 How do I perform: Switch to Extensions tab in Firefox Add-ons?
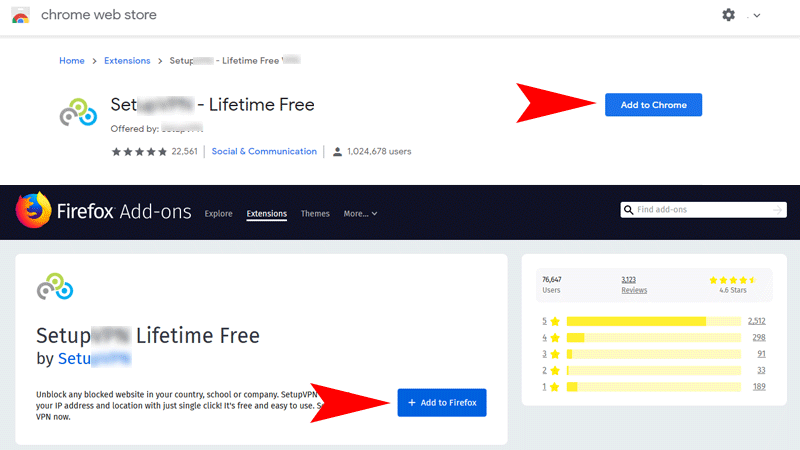[266, 214]
